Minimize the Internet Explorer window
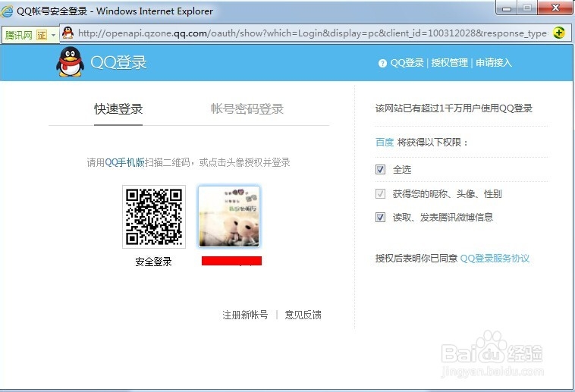The height and width of the screenshot is (392, 575). 507,8
